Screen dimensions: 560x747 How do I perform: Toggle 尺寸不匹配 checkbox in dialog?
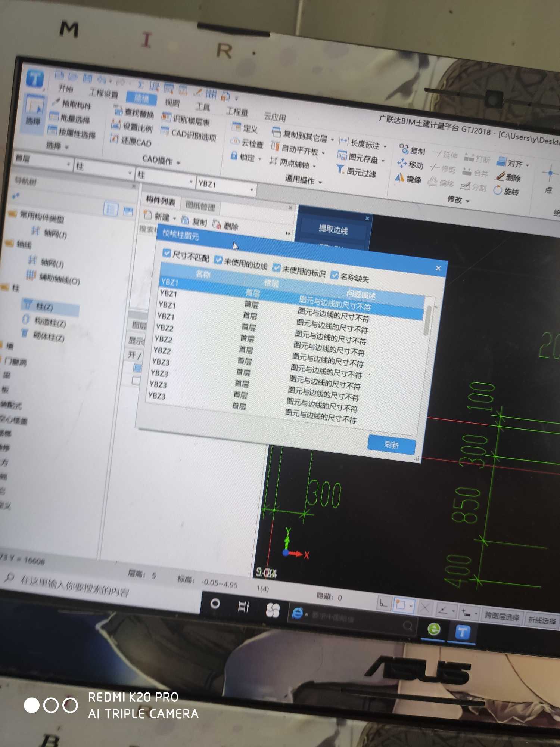167,253
